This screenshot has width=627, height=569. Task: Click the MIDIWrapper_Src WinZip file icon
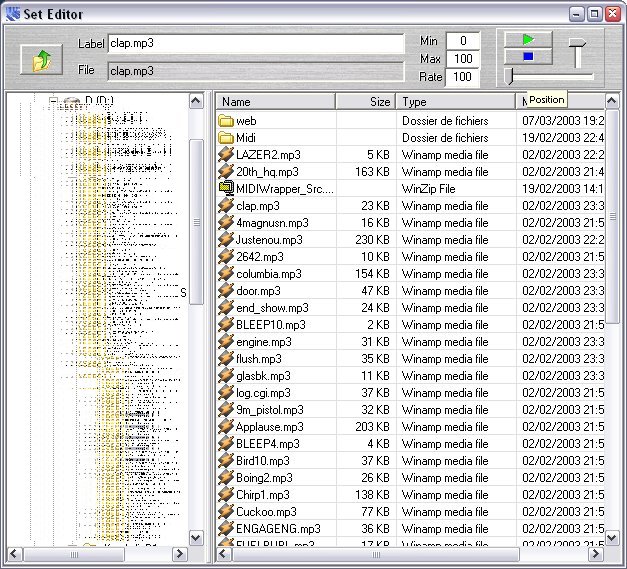pos(226,189)
